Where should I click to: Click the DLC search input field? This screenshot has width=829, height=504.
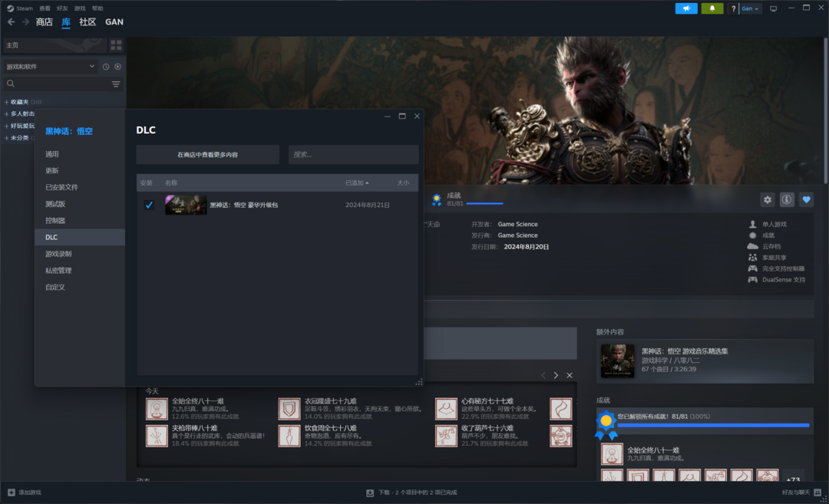[353, 154]
